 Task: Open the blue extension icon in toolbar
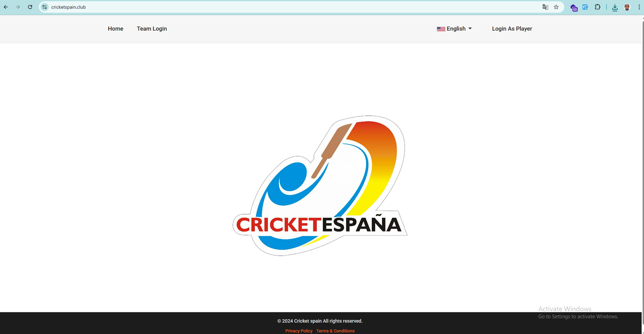click(x=585, y=7)
